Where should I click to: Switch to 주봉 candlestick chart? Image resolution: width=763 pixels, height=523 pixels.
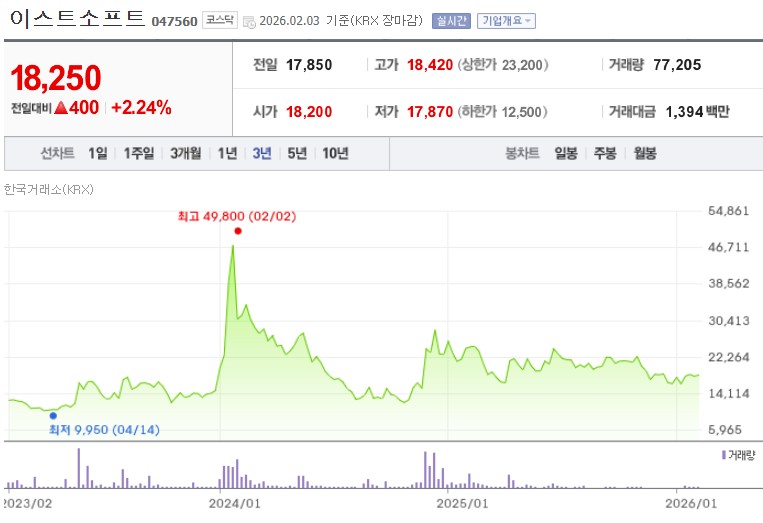click(605, 154)
